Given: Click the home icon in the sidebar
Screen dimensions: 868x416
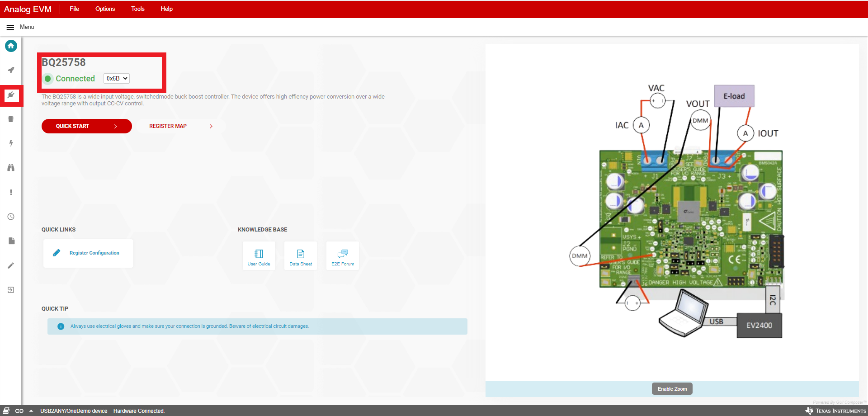Looking at the screenshot, I should (x=11, y=46).
